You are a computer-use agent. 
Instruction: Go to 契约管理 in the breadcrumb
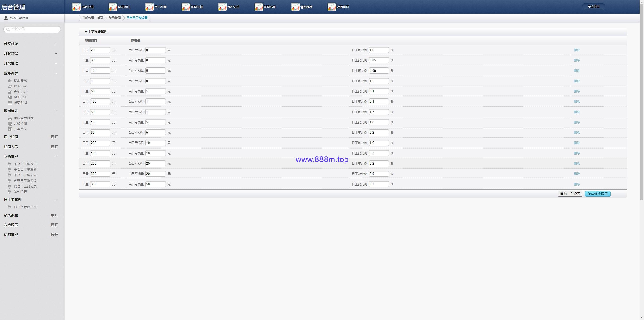pos(115,18)
